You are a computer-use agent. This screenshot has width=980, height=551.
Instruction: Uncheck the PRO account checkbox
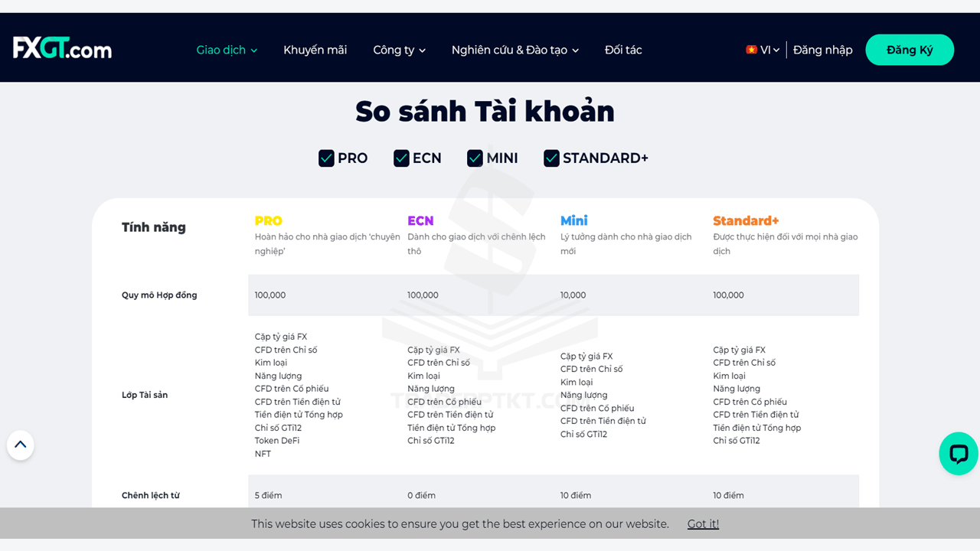click(326, 158)
